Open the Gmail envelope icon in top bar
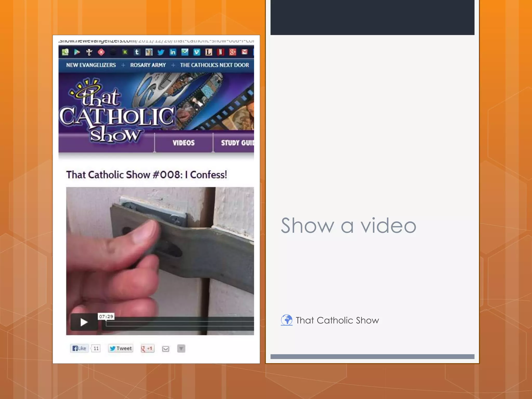This screenshot has width=532, height=399. coord(244,52)
